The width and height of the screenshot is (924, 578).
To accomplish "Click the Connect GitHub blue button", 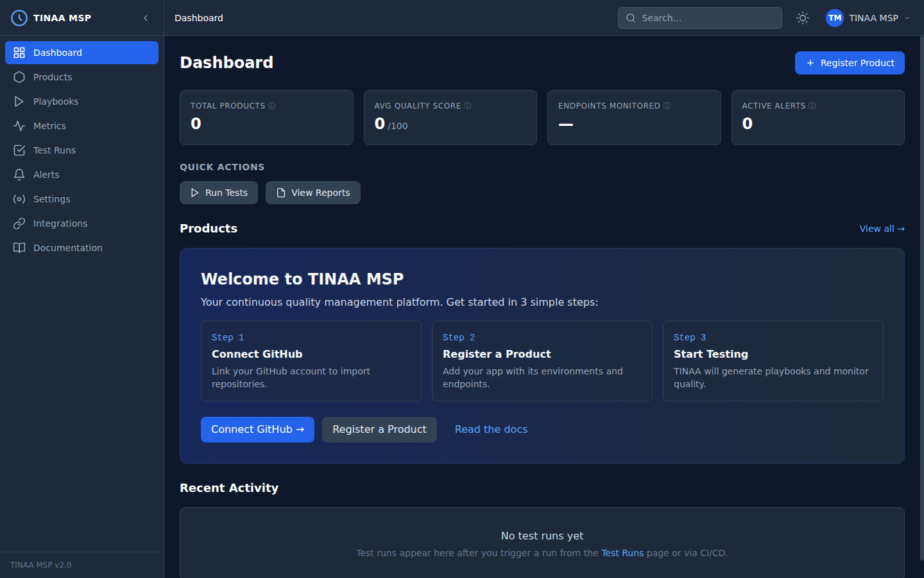I will (257, 430).
